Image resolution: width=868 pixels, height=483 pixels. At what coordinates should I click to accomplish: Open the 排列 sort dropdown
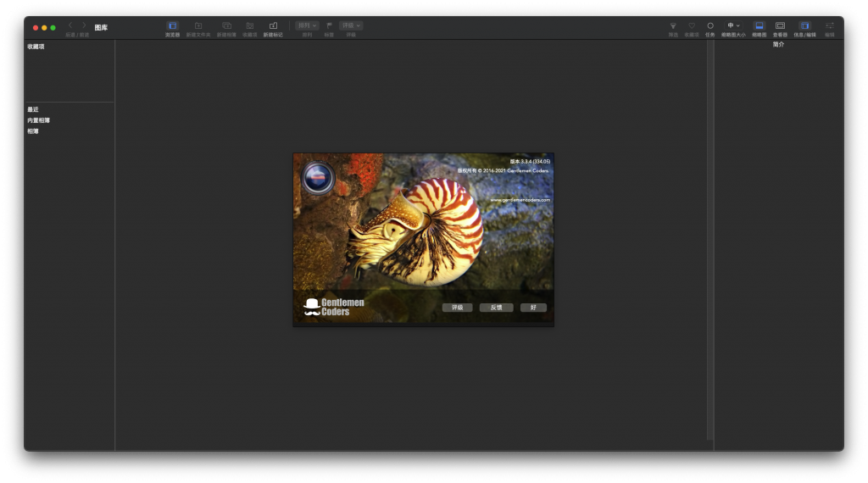[307, 25]
